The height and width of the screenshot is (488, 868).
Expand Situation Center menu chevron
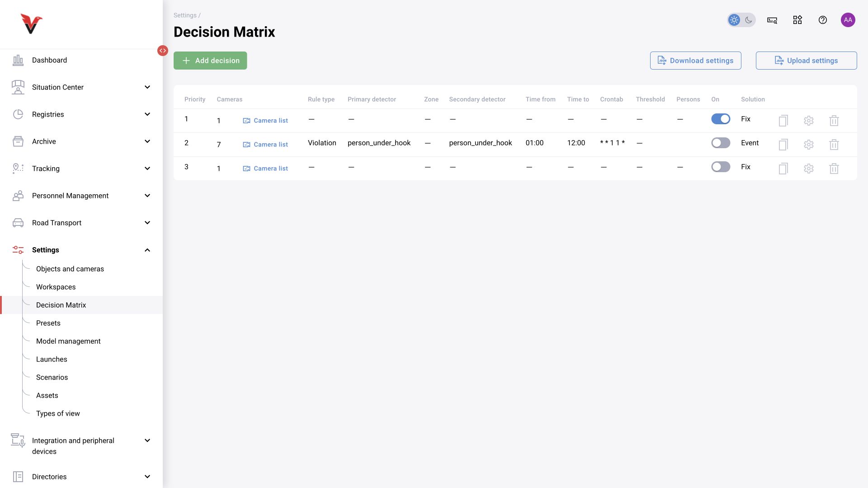(x=147, y=87)
